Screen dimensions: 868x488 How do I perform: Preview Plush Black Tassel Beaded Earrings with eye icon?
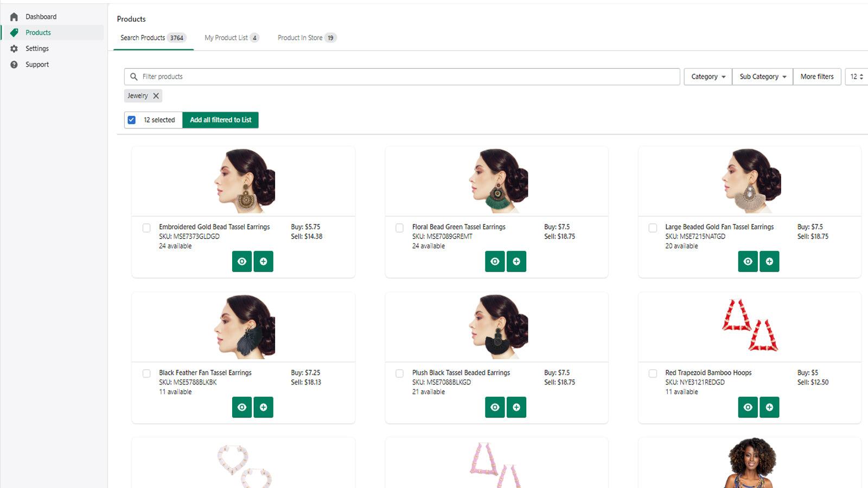point(495,407)
